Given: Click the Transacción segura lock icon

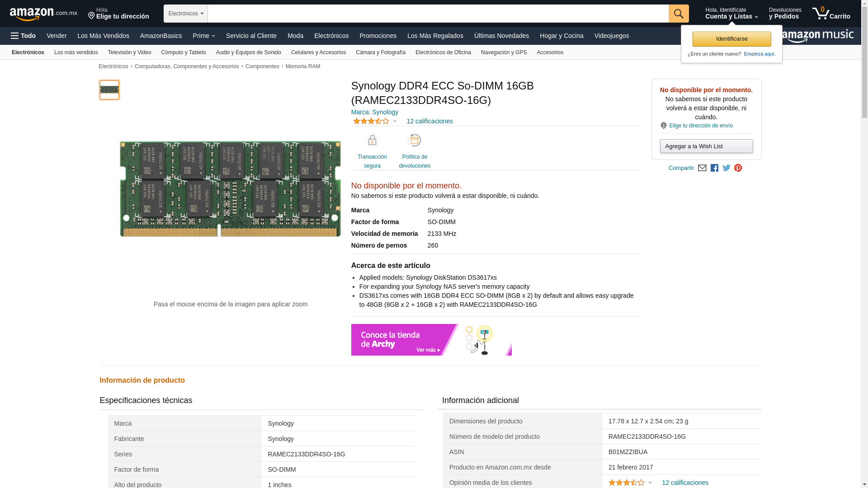Looking at the screenshot, I should [x=372, y=141].
